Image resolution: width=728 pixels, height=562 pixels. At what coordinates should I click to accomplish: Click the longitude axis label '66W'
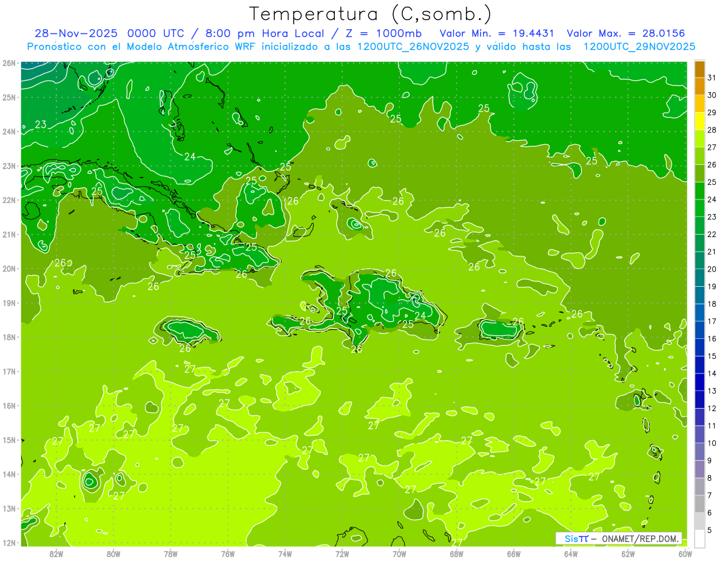click(514, 554)
